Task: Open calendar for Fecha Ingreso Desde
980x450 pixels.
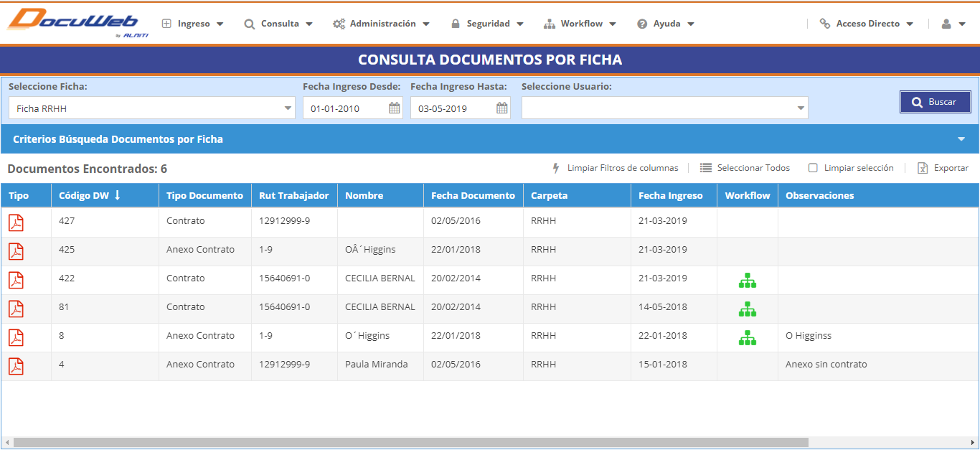Action: point(394,108)
